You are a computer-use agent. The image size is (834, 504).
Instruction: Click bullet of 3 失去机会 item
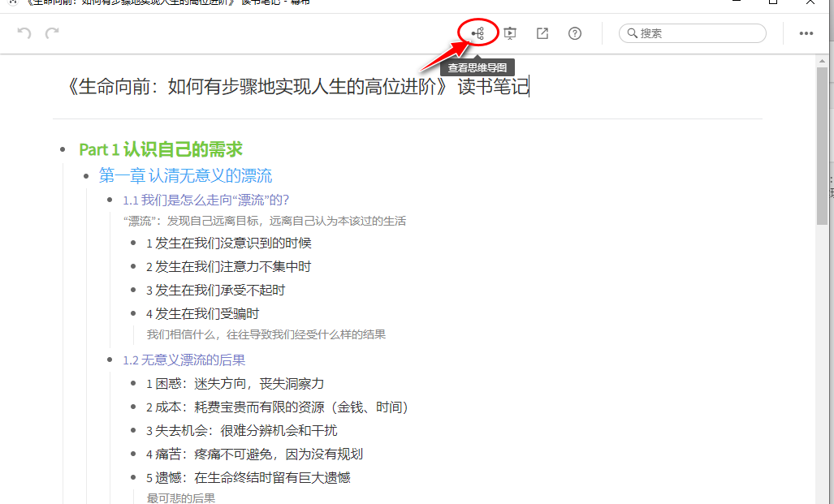point(133,431)
